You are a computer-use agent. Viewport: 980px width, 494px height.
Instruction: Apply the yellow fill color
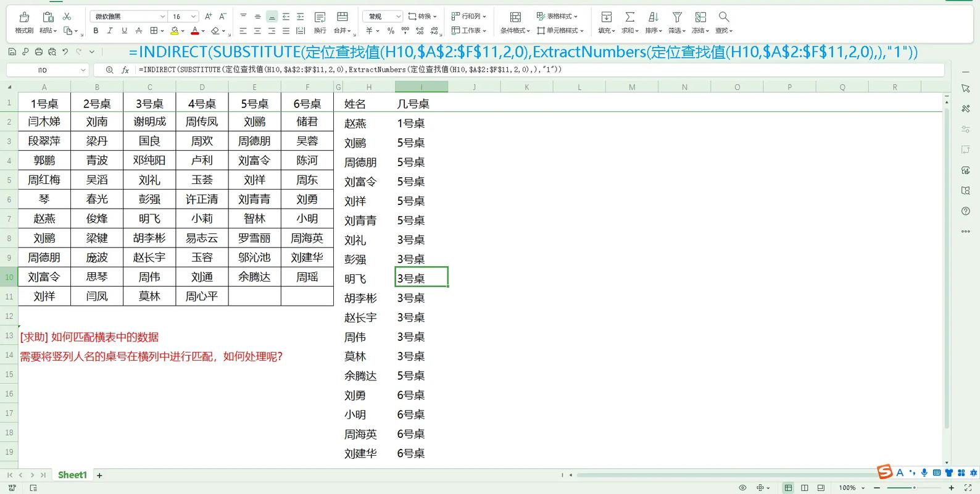tap(175, 30)
